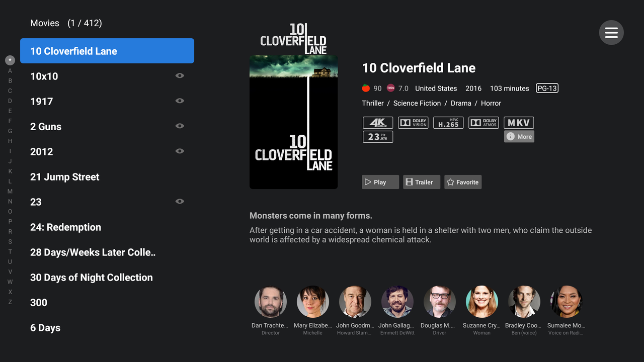Open Sumalee Montano cast portrait
The image size is (644, 362).
(567, 302)
